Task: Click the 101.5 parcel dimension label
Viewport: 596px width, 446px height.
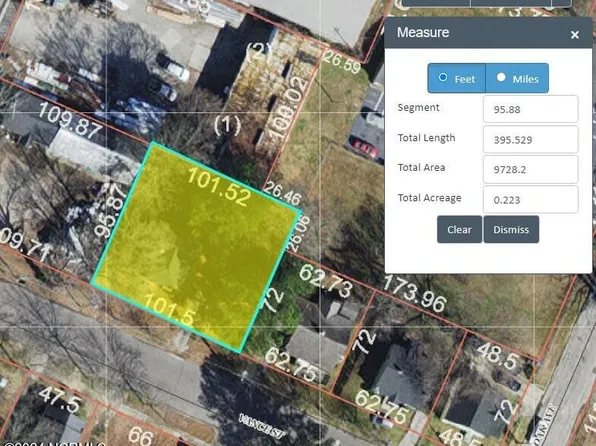Action: pyautogui.click(x=170, y=310)
